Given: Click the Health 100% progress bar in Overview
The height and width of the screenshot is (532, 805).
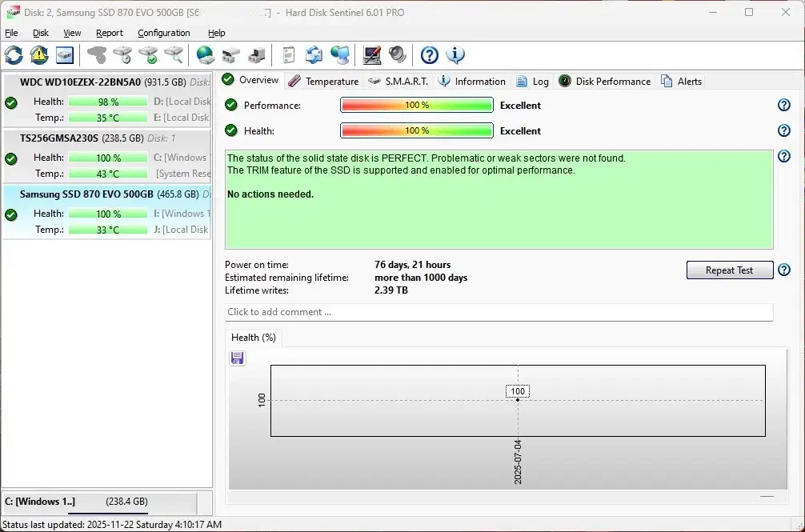Looking at the screenshot, I should click(x=416, y=131).
